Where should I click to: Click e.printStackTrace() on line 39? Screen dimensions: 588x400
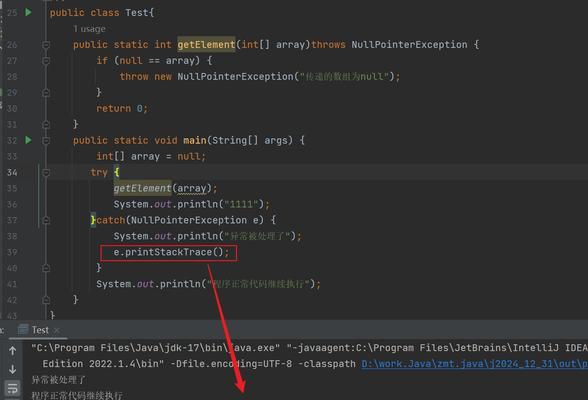tap(171, 252)
